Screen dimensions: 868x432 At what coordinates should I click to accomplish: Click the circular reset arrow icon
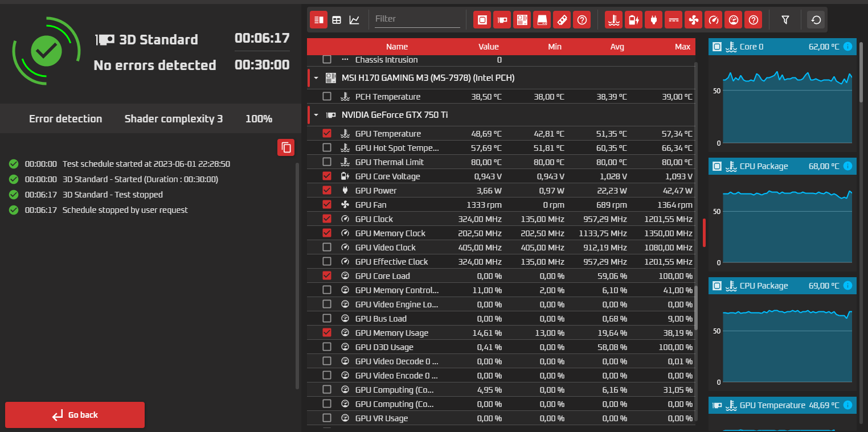click(x=816, y=20)
